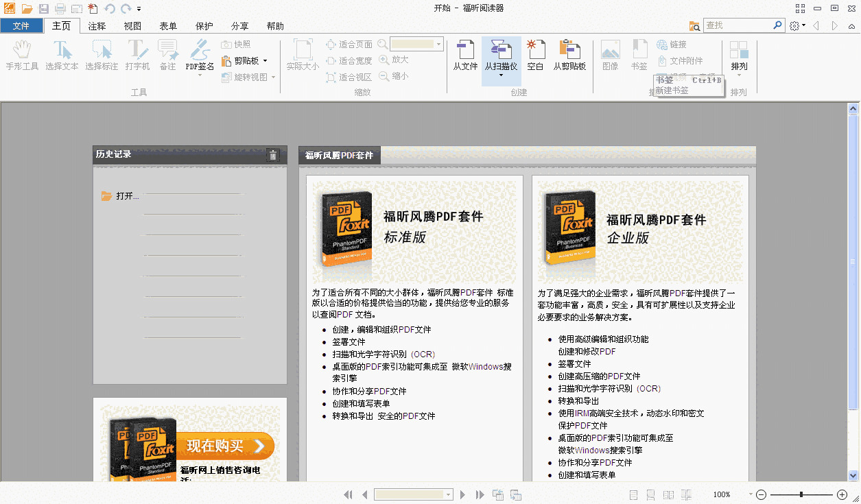This screenshot has width=861, height=504.
Task: Toggle continuous scrolling page layout
Action: [650, 494]
